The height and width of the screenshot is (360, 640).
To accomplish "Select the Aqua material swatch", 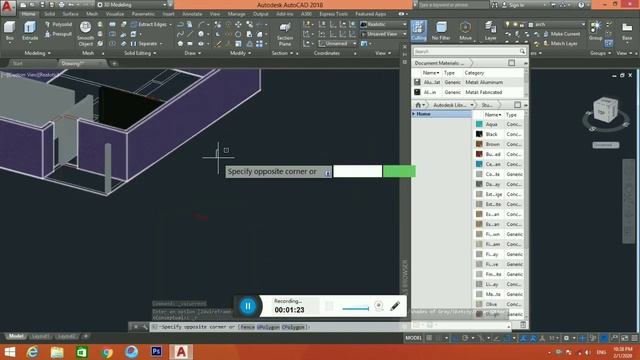I will tap(479, 124).
